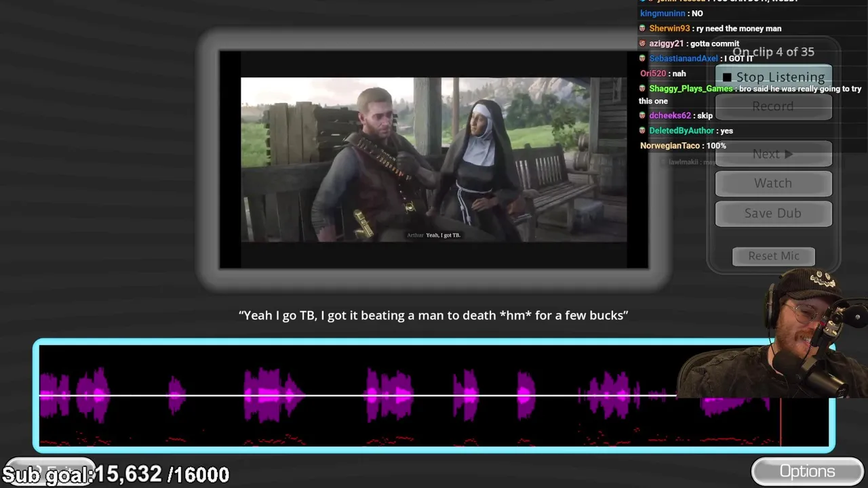Click chat username kingmuninn

663,14
